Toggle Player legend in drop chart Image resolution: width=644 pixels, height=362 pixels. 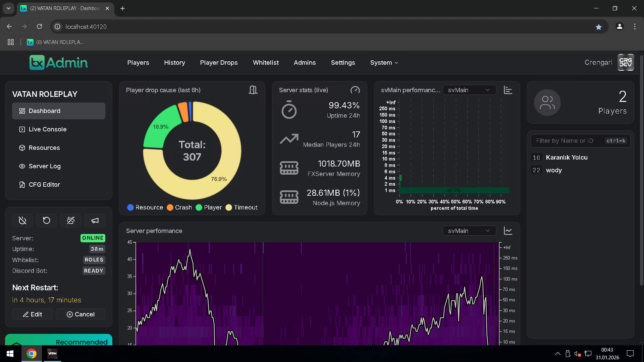pyautogui.click(x=209, y=207)
